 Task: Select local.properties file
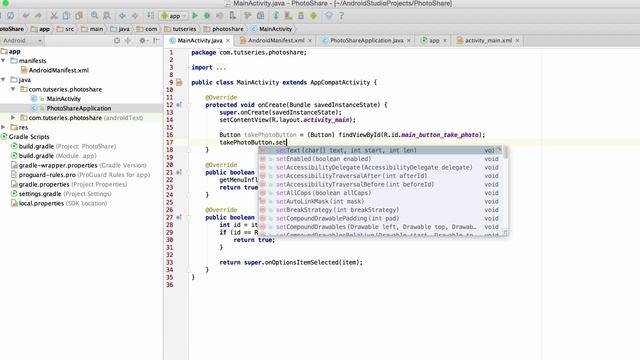[59, 203]
